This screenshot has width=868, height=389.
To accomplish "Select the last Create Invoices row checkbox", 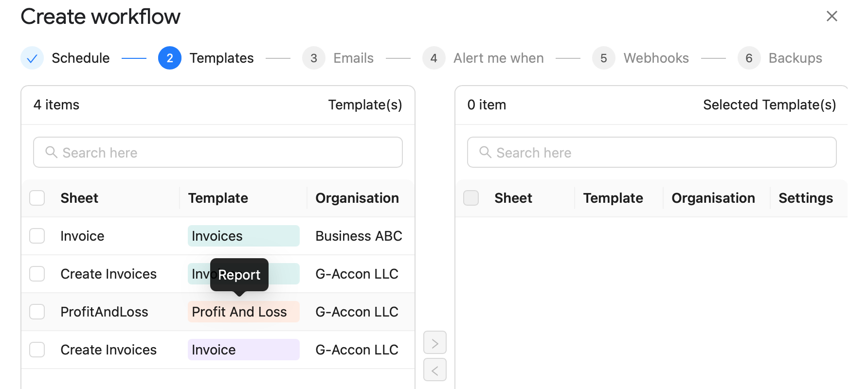I will [x=37, y=350].
